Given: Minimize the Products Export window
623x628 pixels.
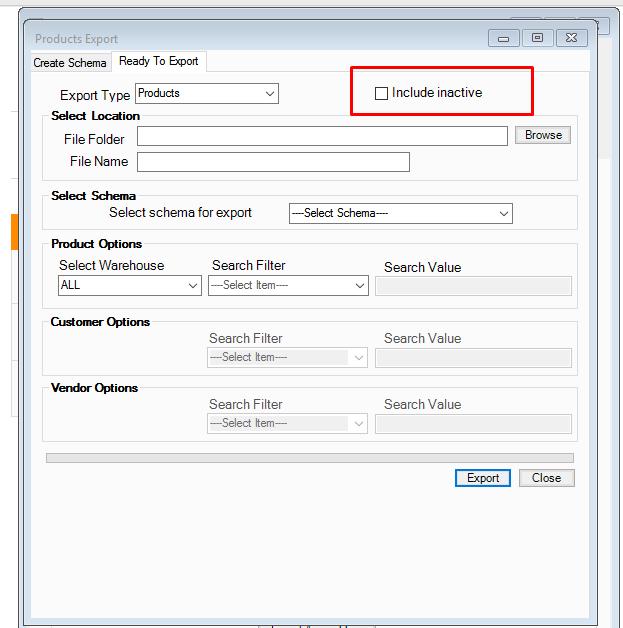Looking at the screenshot, I should coord(503,38).
